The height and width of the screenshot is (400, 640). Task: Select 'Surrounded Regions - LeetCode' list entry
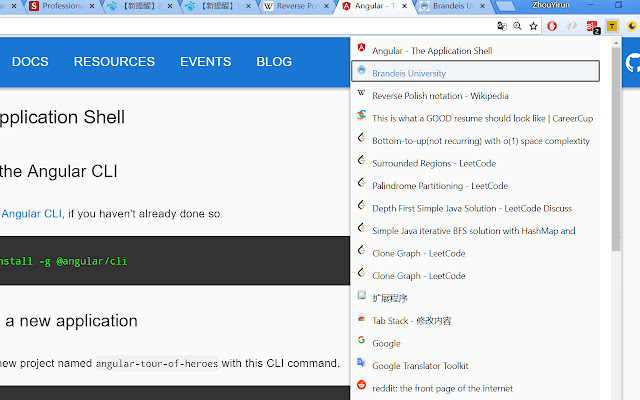coord(476,163)
